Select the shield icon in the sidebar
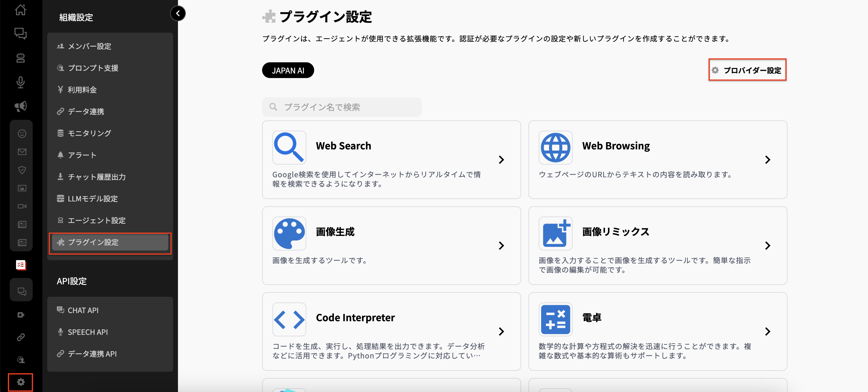Screen dimensions: 868x392 click(21, 170)
